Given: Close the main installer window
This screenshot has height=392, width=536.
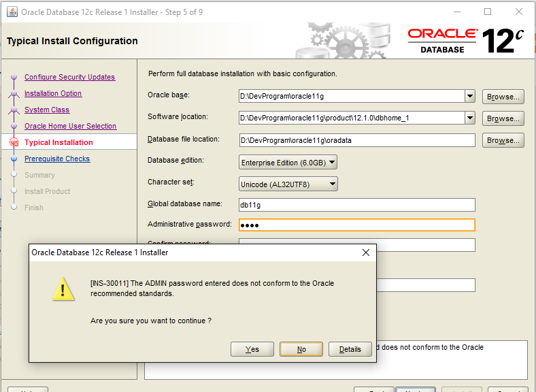Looking at the screenshot, I should point(518,12).
